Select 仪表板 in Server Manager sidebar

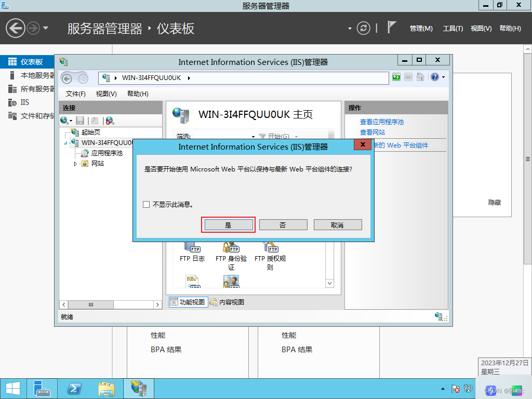tap(27, 62)
